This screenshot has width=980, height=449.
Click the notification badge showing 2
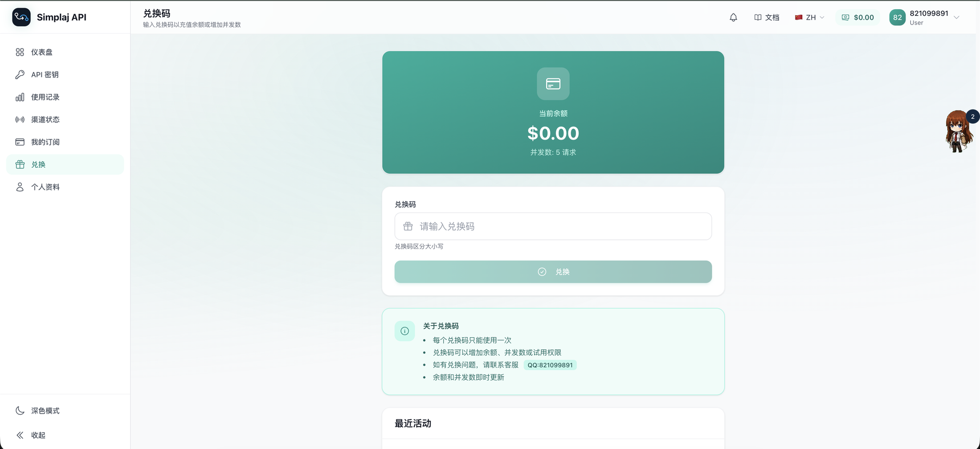click(x=972, y=117)
